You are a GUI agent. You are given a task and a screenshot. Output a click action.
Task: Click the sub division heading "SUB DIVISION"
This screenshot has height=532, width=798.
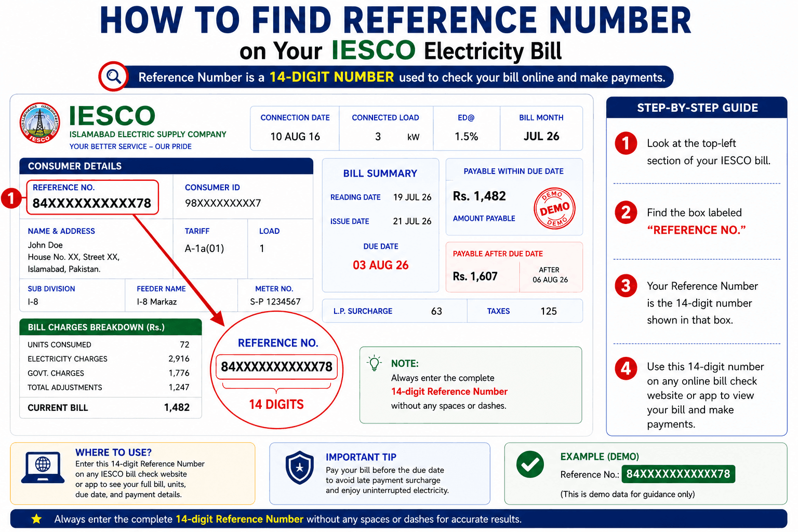point(51,289)
